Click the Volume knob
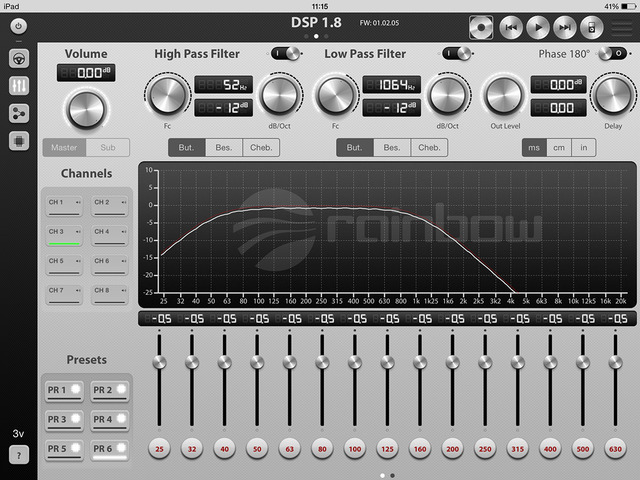640x480 pixels. coord(86,109)
